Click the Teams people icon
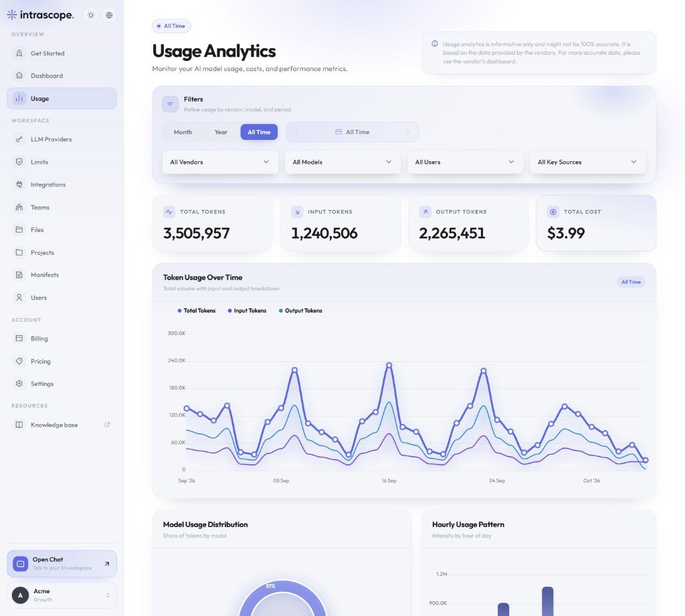This screenshot has width=685, height=616. click(19, 207)
